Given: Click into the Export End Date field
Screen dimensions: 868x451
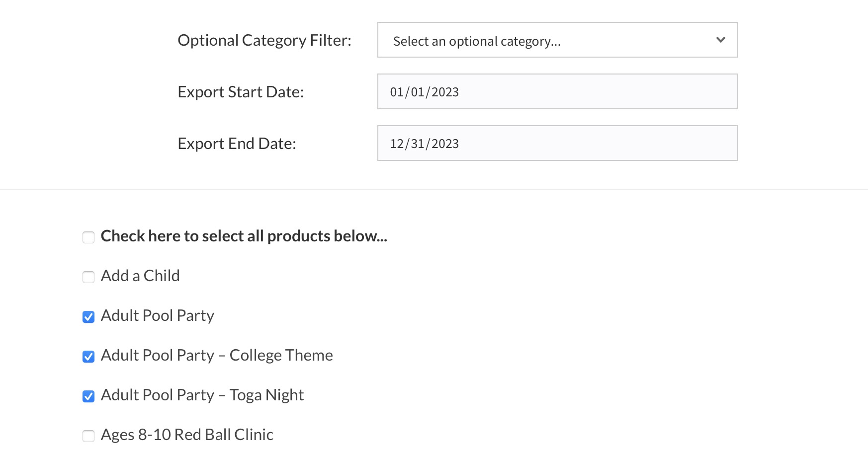Looking at the screenshot, I should [557, 144].
